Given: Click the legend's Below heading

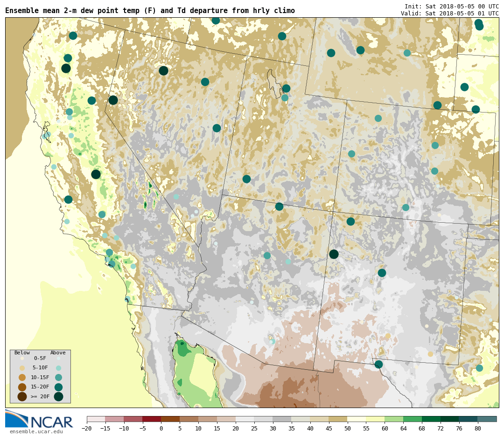Looking at the screenshot, I should pos(22,352).
